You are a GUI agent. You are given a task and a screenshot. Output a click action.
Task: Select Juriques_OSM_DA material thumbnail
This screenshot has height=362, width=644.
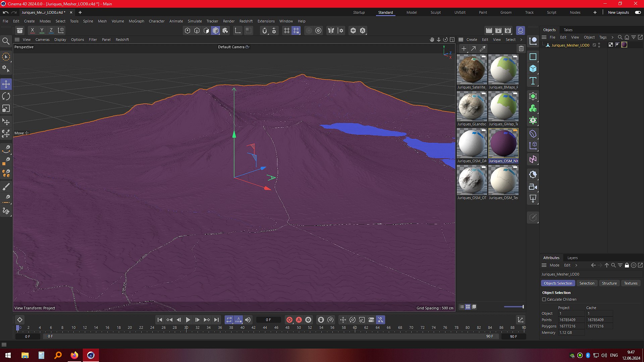tap(472, 143)
